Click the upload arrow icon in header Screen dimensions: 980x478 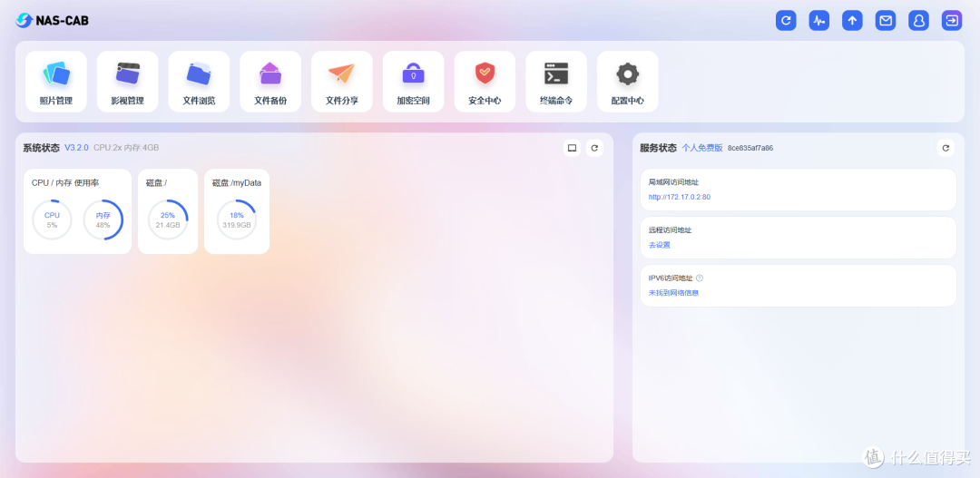pyautogui.click(x=852, y=20)
